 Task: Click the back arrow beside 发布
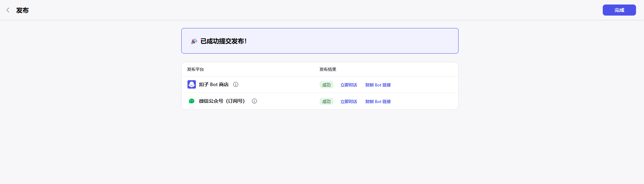(x=8, y=10)
